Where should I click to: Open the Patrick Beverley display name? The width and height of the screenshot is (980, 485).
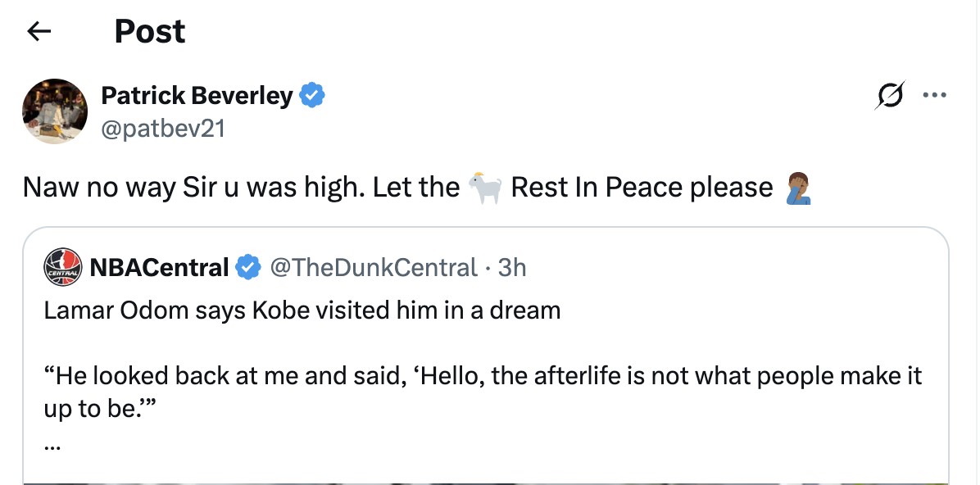click(197, 96)
